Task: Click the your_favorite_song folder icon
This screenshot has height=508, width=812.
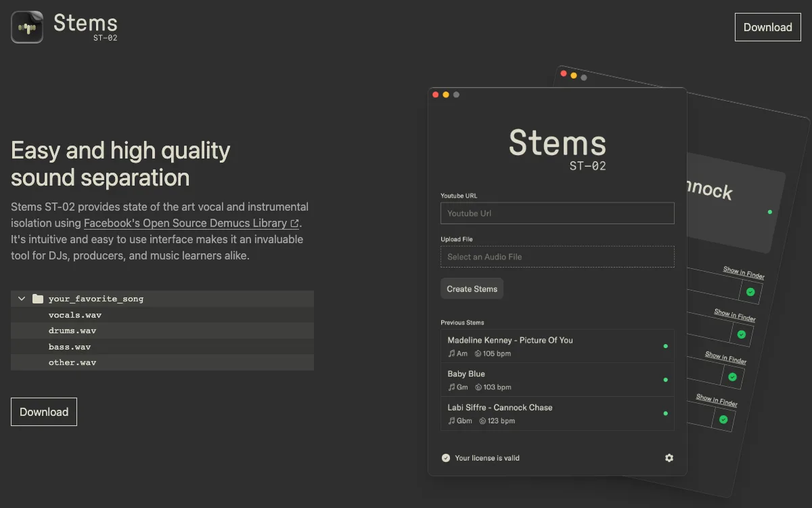Action: pos(38,299)
